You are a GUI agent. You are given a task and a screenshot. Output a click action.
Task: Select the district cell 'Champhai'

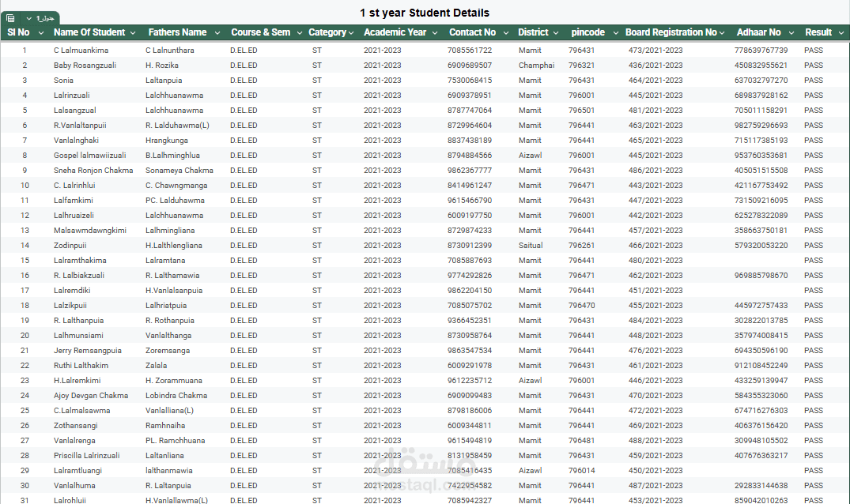536,65
